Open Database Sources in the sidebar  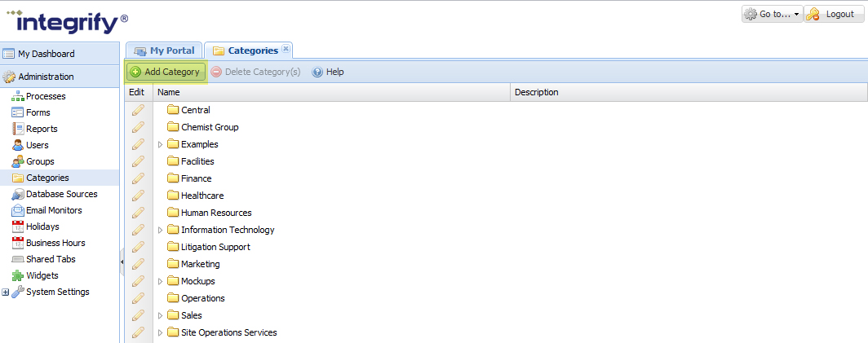pos(54,194)
